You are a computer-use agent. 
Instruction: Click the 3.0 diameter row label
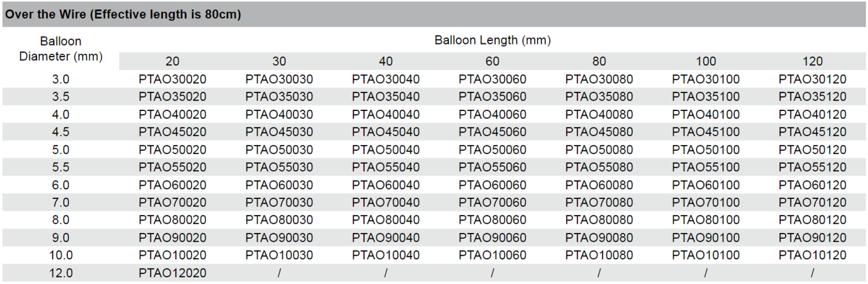pos(61,79)
